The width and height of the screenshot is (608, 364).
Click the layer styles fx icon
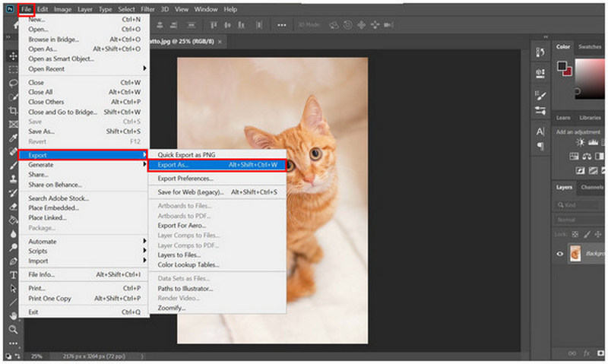(587, 353)
